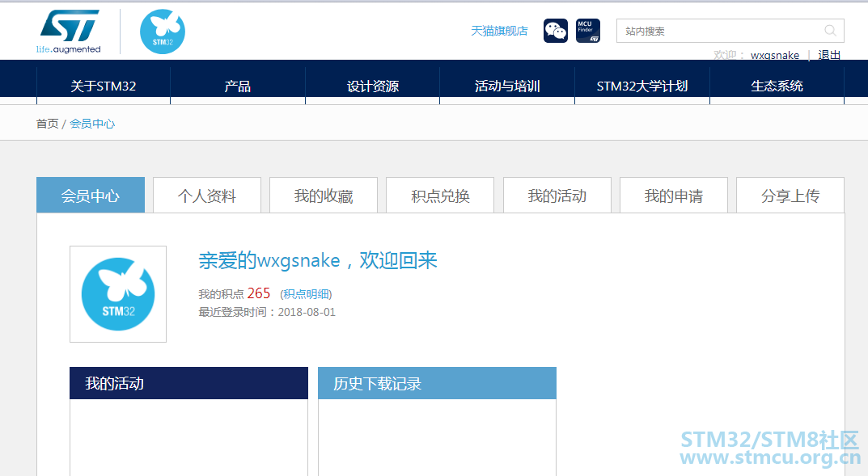Click the 历史下载记录 panel header
Screen dimensions: 868x476
pyautogui.click(x=438, y=383)
